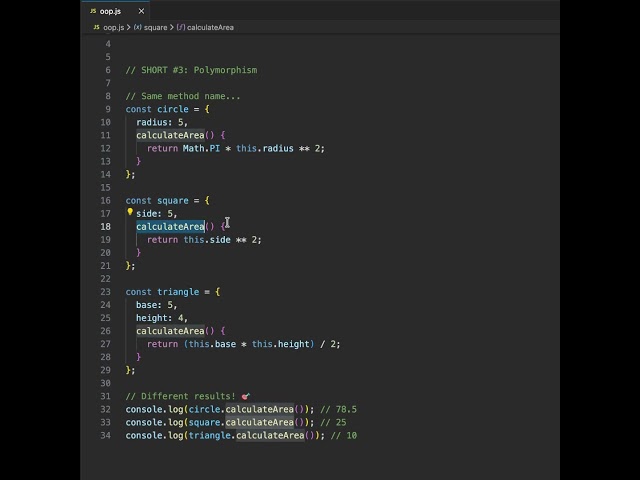Click 'this.side' on line 19
This screenshot has width=640, height=480.
tap(207, 240)
